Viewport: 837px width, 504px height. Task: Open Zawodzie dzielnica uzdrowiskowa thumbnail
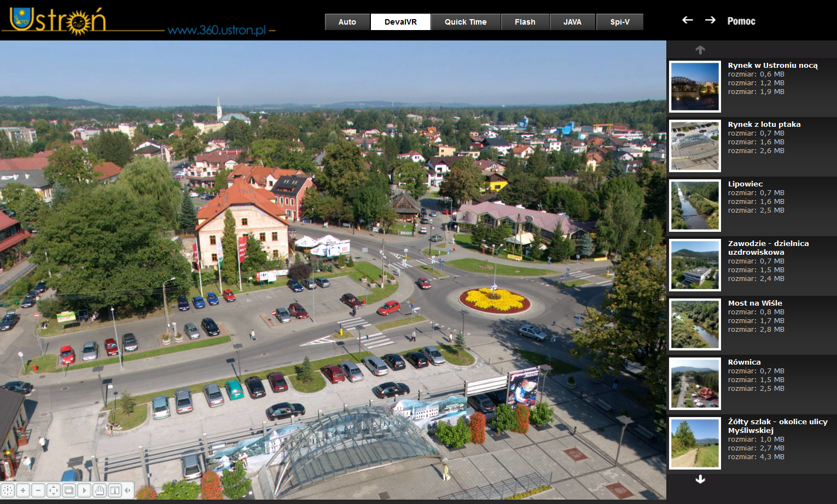coord(695,265)
